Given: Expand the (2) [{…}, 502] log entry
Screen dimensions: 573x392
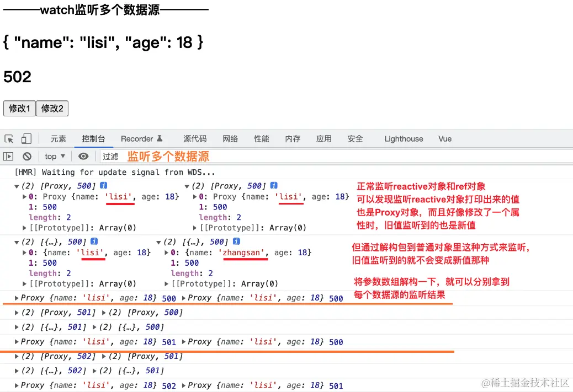Looking at the screenshot, I should coord(15,370).
